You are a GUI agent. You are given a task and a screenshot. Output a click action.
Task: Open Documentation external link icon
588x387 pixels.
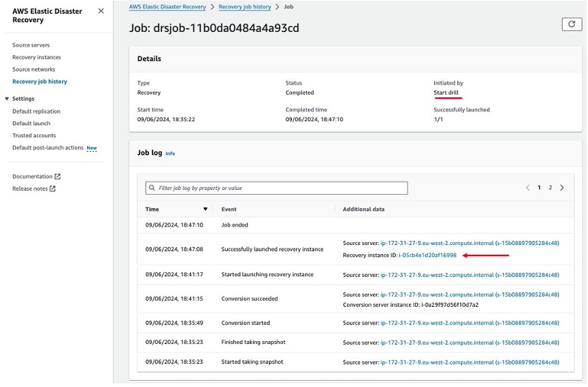(x=57, y=177)
